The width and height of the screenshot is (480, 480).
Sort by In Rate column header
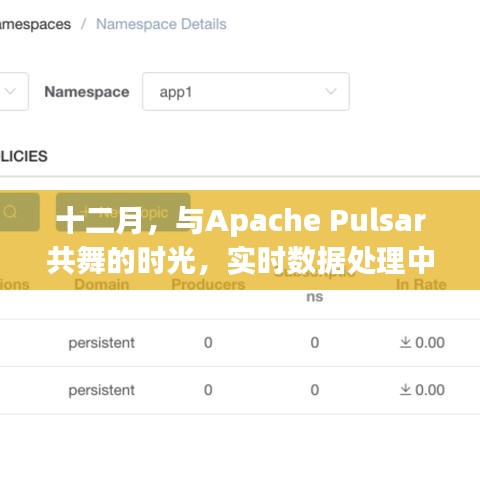421,284
